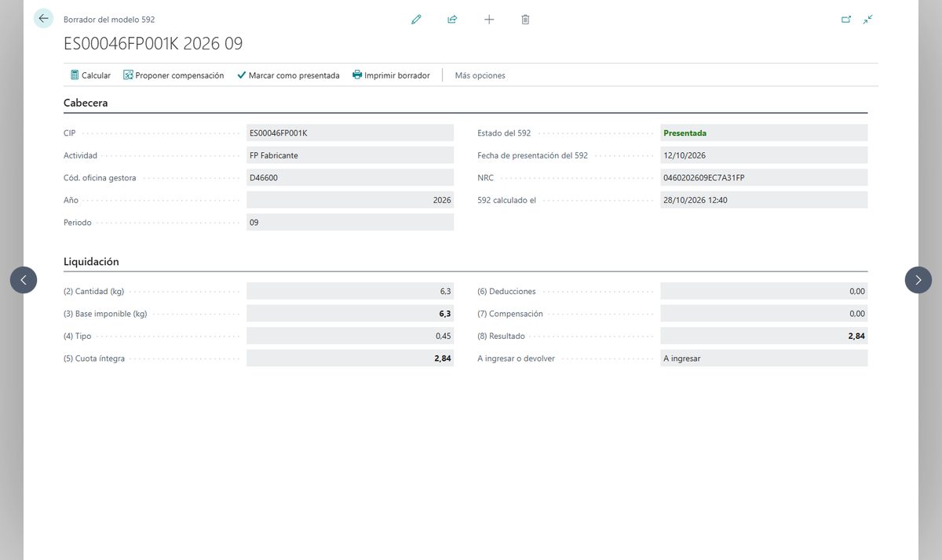Go to previous record arrow
This screenshot has height=560, width=942.
24,280
